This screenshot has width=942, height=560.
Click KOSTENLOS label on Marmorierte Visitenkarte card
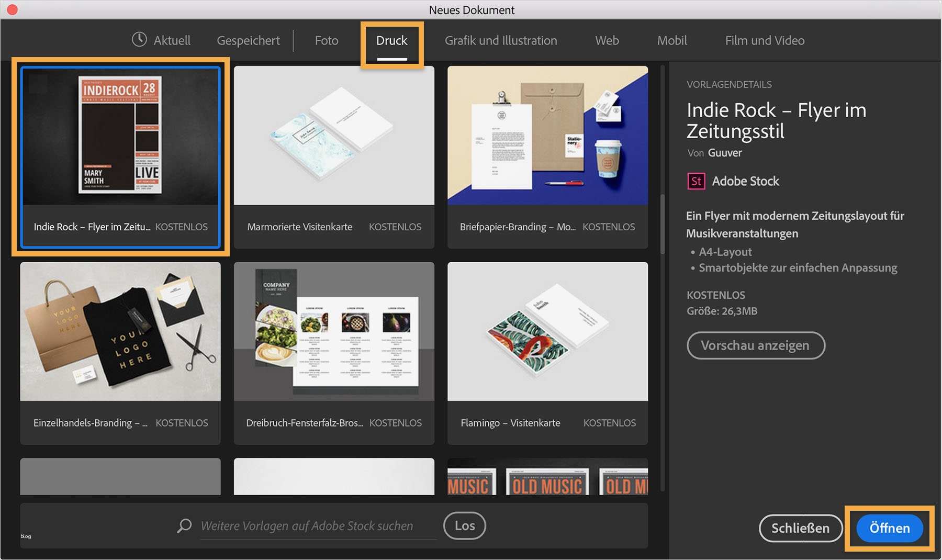point(395,227)
